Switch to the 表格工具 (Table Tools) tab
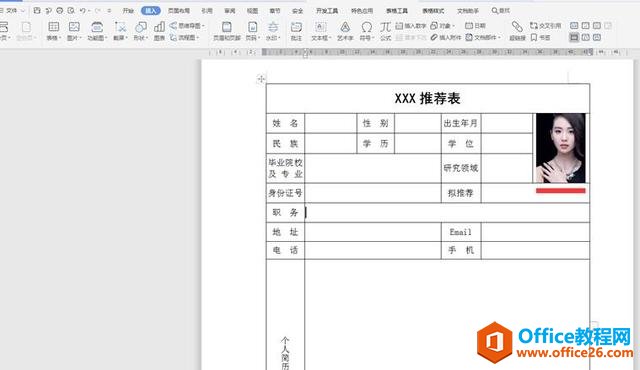 397,11
